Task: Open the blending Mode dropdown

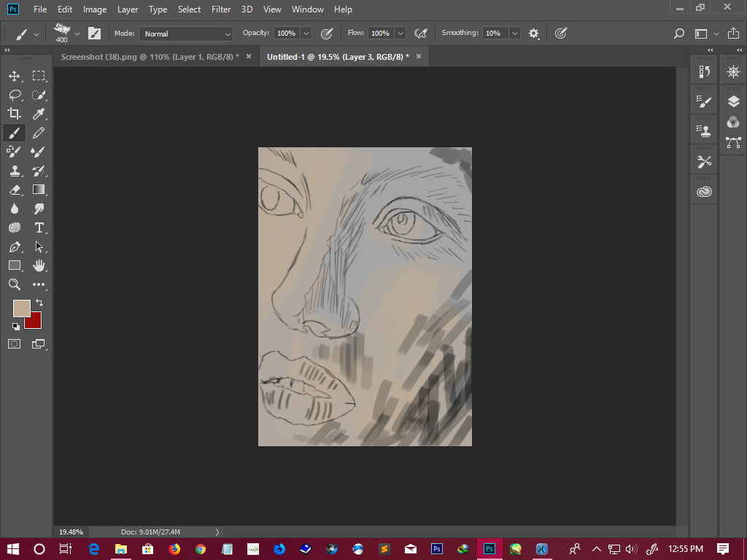Action: click(x=186, y=34)
